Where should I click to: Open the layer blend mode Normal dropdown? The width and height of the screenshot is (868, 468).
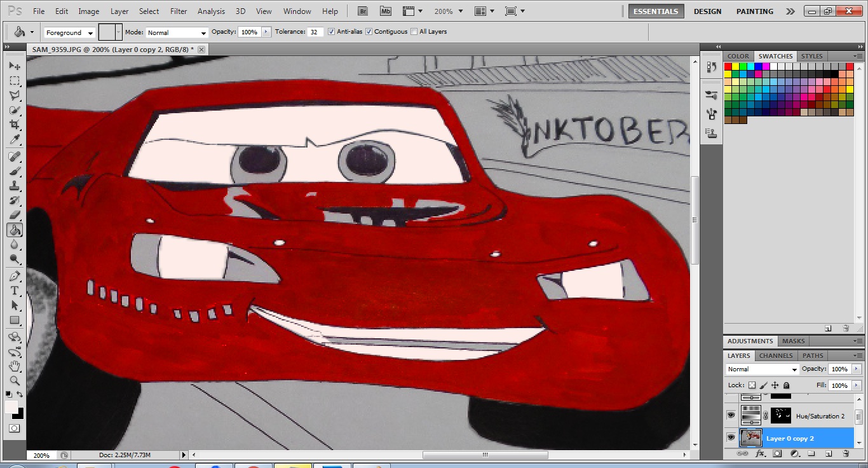(761, 369)
